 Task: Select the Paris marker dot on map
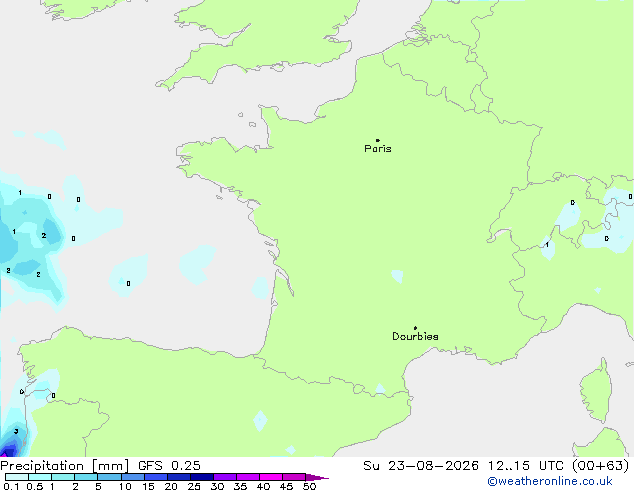point(378,140)
